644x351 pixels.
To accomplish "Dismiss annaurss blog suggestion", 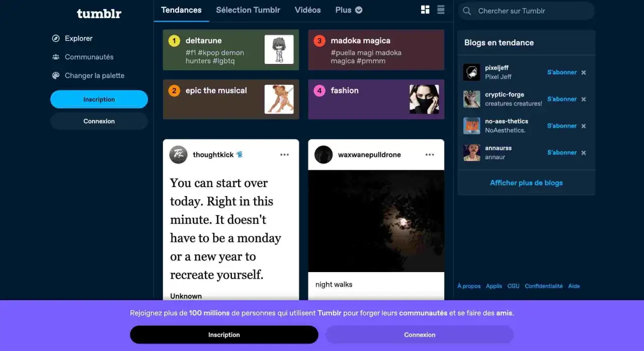I will click(584, 152).
